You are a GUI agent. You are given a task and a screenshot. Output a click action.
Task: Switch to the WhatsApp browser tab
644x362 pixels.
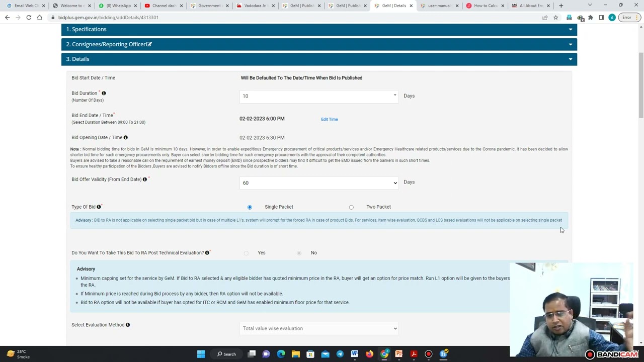click(118, 6)
